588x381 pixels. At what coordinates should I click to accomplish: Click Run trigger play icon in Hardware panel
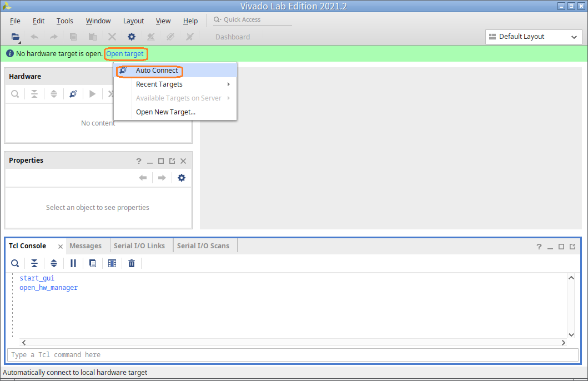tap(92, 94)
